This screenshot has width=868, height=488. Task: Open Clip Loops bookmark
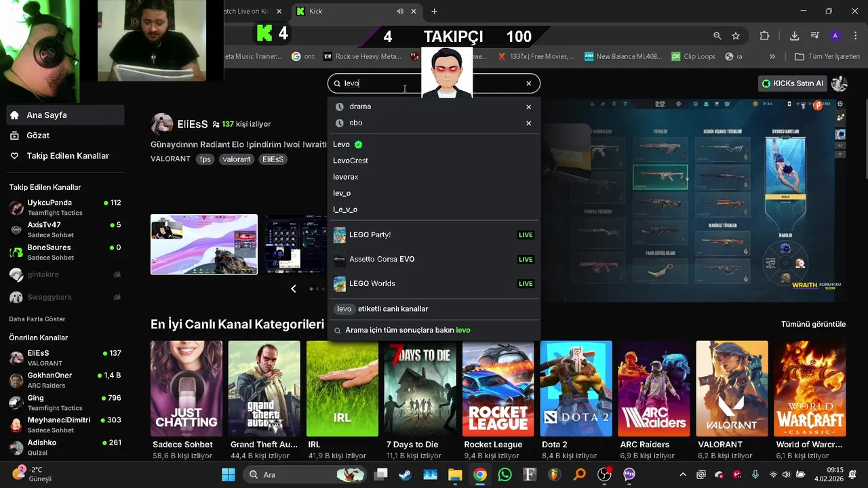pos(693,56)
